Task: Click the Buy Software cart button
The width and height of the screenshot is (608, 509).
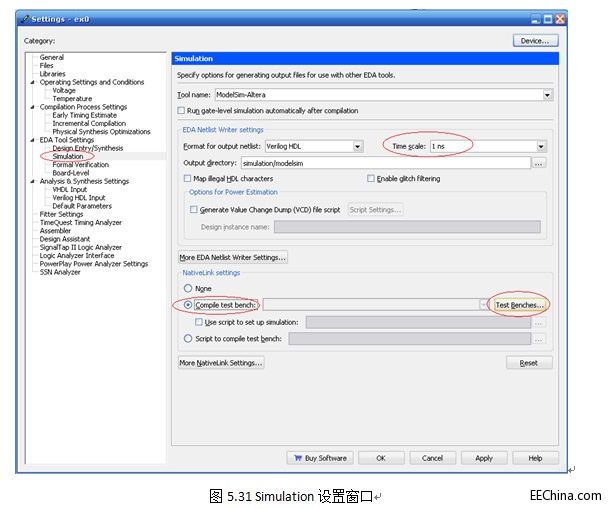Action: point(320,458)
